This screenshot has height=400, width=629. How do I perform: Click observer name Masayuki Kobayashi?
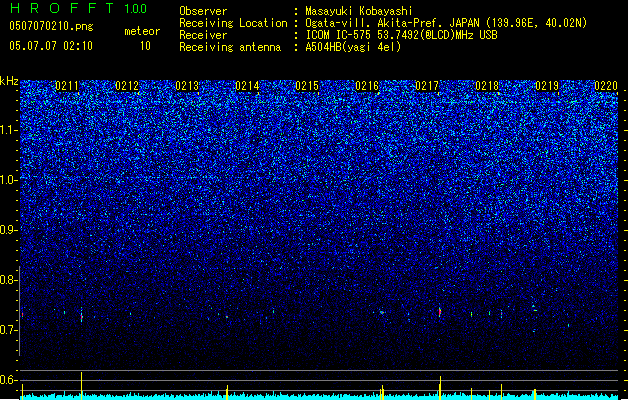(x=359, y=11)
